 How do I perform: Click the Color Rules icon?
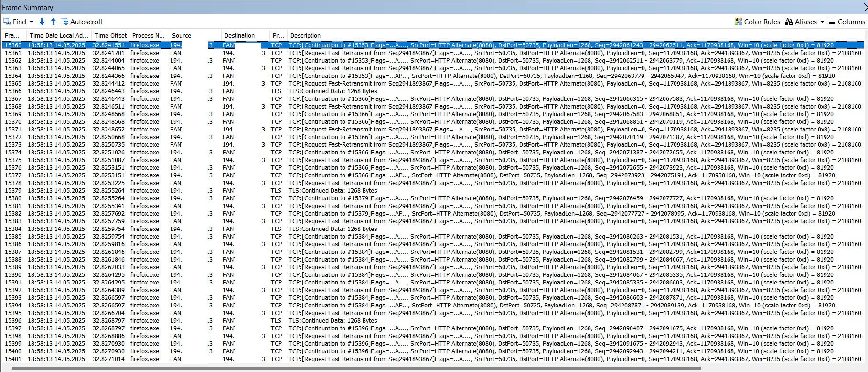(738, 22)
